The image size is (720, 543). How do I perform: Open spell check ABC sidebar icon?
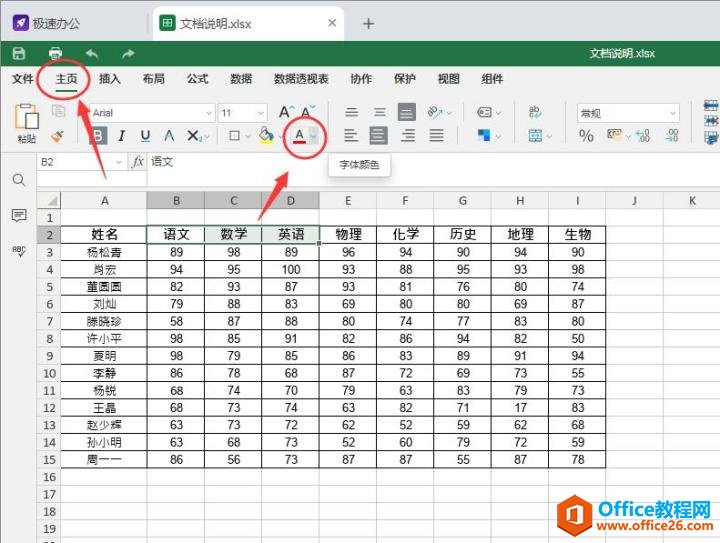click(19, 251)
